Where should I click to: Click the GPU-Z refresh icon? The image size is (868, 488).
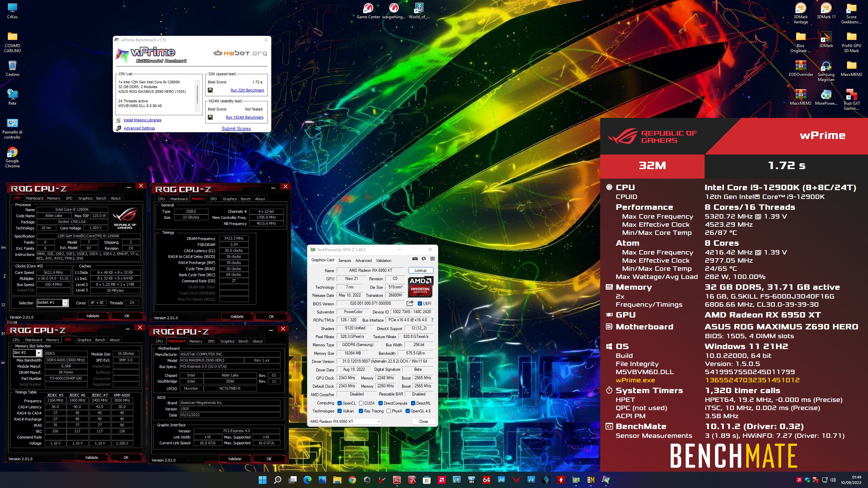pos(423,259)
